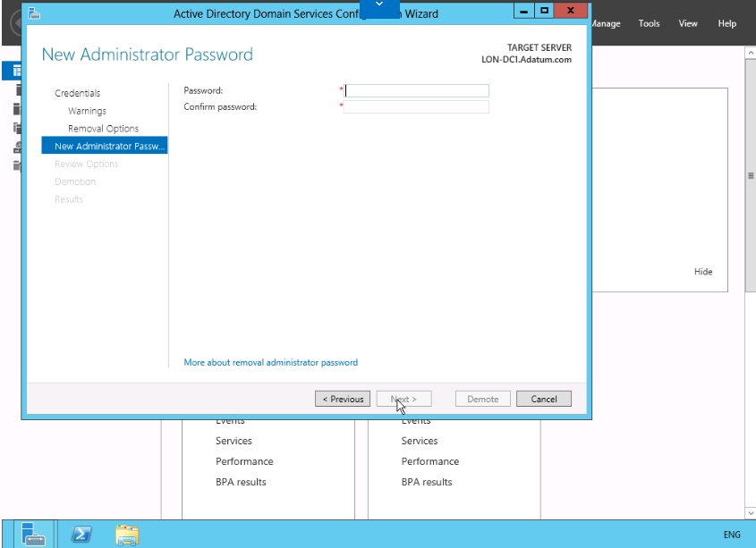Click Server Manager scrollbar down arrow

pos(751,513)
